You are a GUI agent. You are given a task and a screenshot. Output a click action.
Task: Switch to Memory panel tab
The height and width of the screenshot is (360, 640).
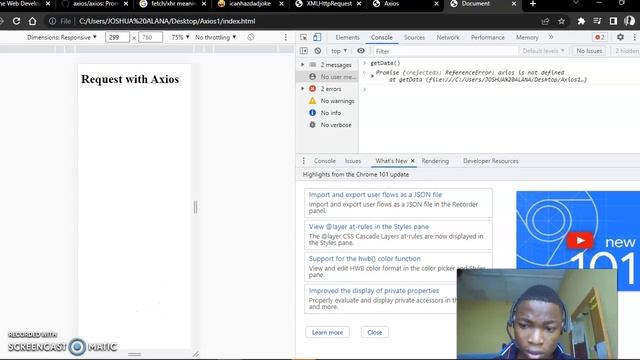click(527, 37)
